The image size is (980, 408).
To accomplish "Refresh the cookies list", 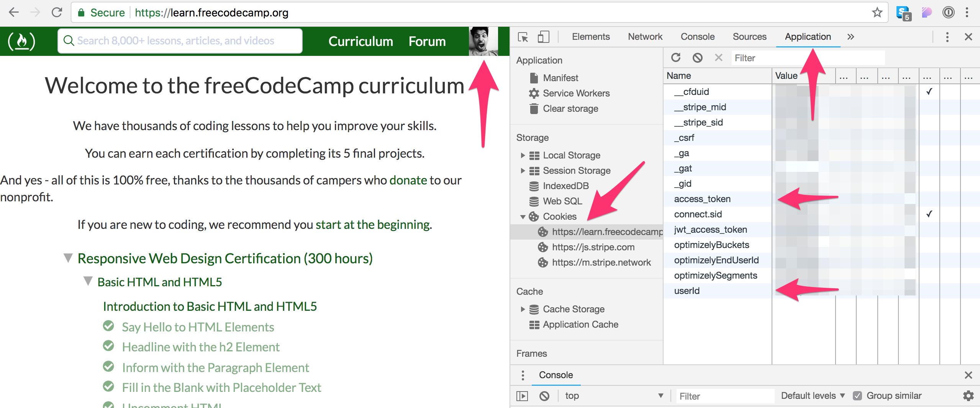I will click(x=676, y=57).
